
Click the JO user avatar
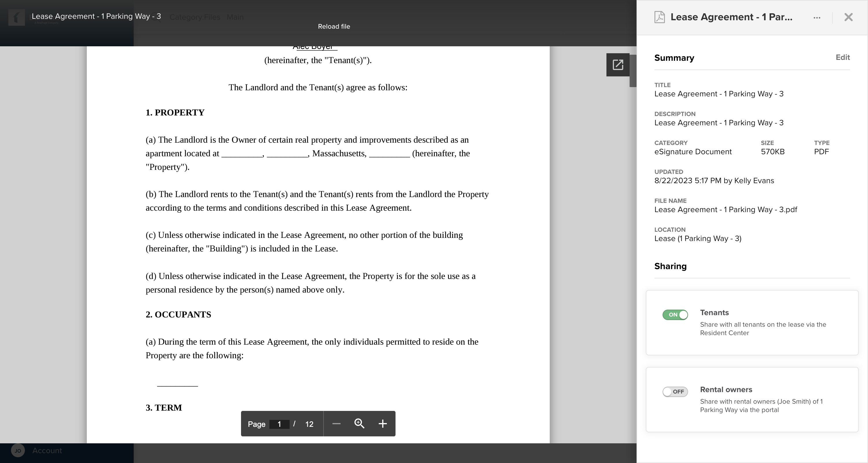point(18,451)
